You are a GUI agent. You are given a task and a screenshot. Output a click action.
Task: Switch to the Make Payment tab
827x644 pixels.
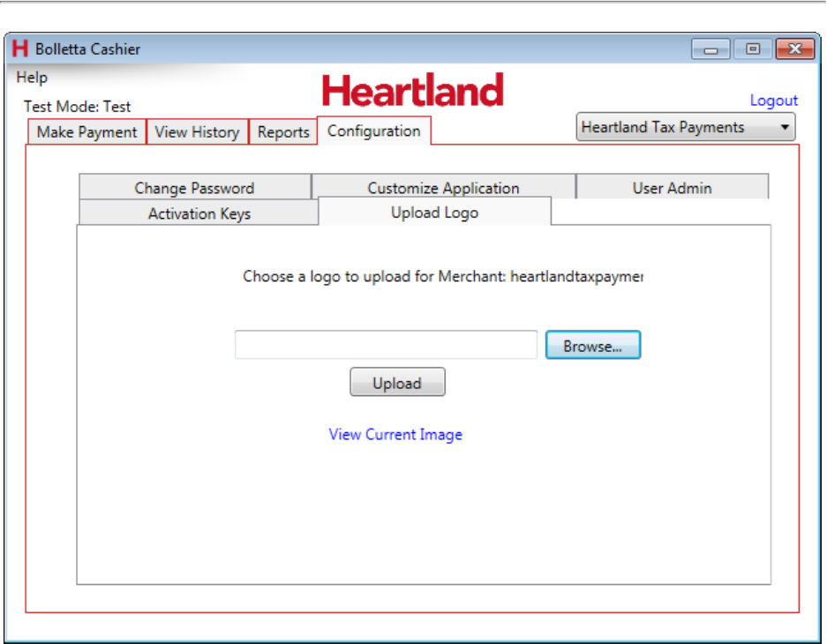click(x=87, y=131)
